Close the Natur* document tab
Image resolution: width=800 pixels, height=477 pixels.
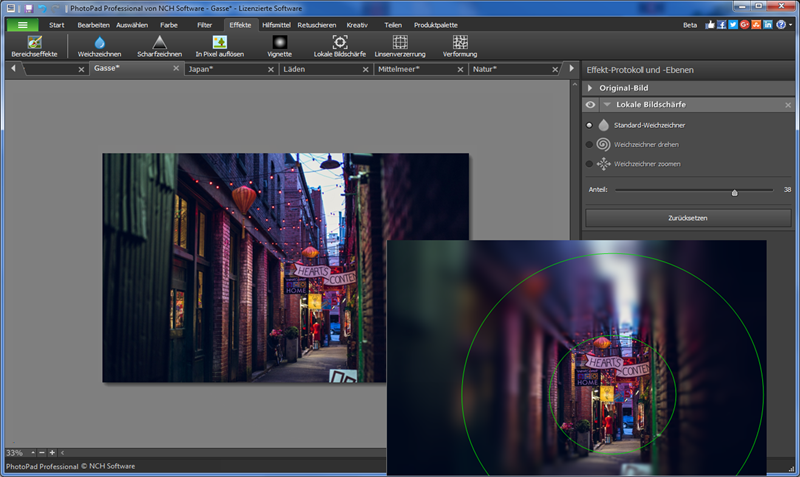(555, 69)
